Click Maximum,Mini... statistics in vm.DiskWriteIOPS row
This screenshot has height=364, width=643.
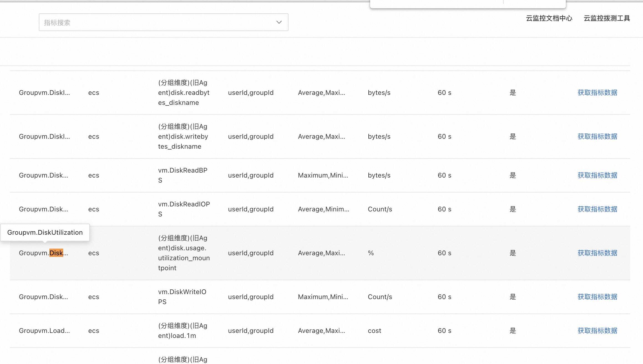point(323,297)
